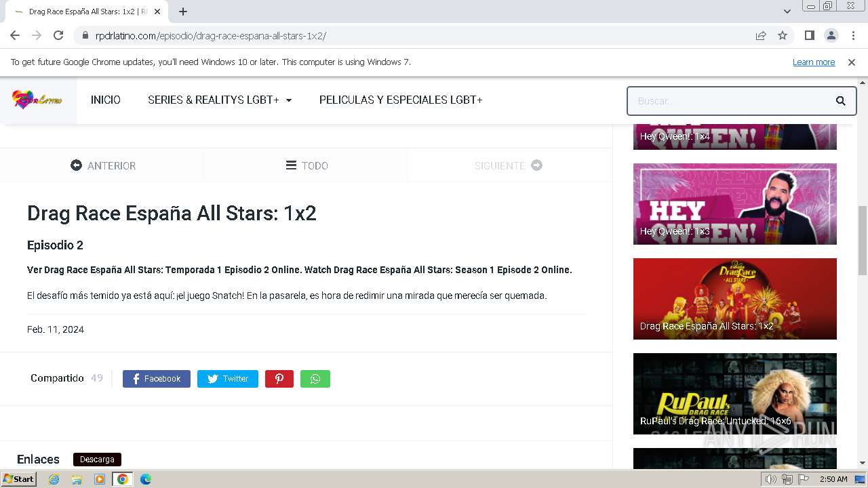Share on Twitter
The height and width of the screenshot is (488, 868).
pos(228,379)
